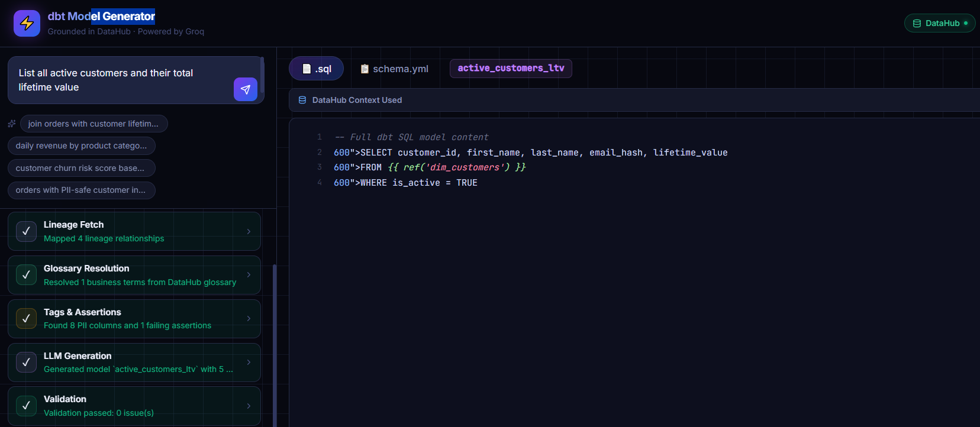Viewport: 980px width, 427px height.
Task: Switch to the schema.yml tab
Action: 394,69
